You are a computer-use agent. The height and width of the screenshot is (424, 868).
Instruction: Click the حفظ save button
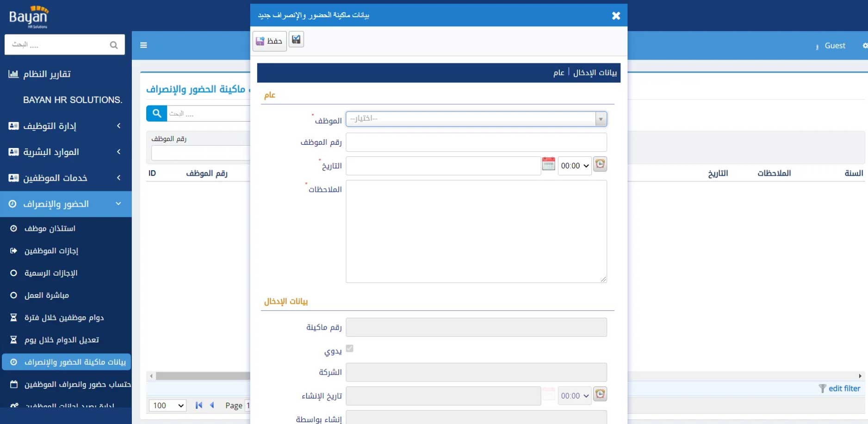(270, 41)
